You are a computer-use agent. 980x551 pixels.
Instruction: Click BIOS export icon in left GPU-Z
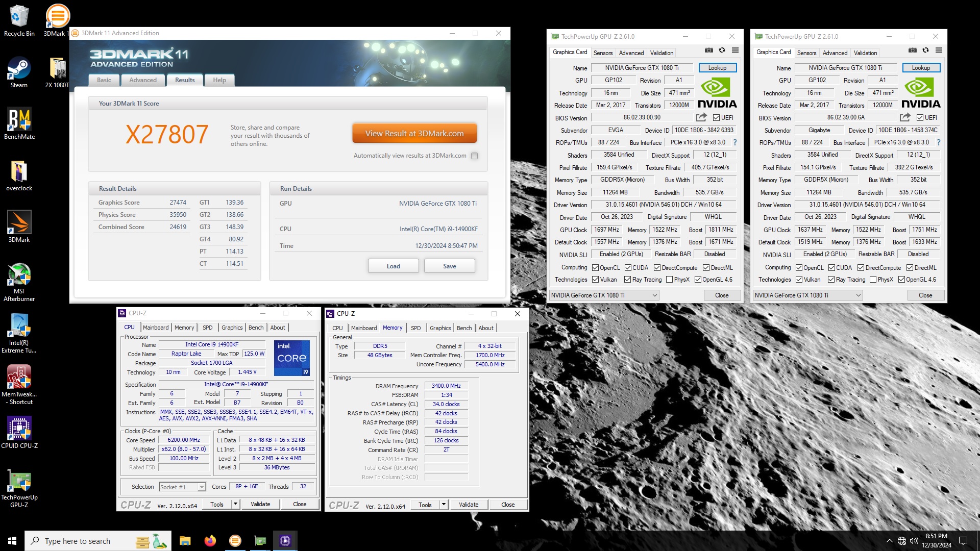[x=701, y=117]
